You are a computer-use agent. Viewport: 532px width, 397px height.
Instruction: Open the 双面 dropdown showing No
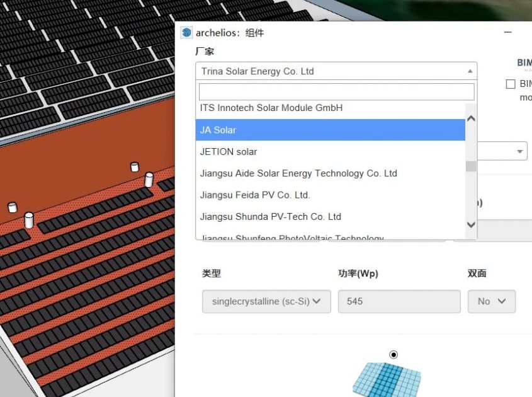(x=492, y=301)
